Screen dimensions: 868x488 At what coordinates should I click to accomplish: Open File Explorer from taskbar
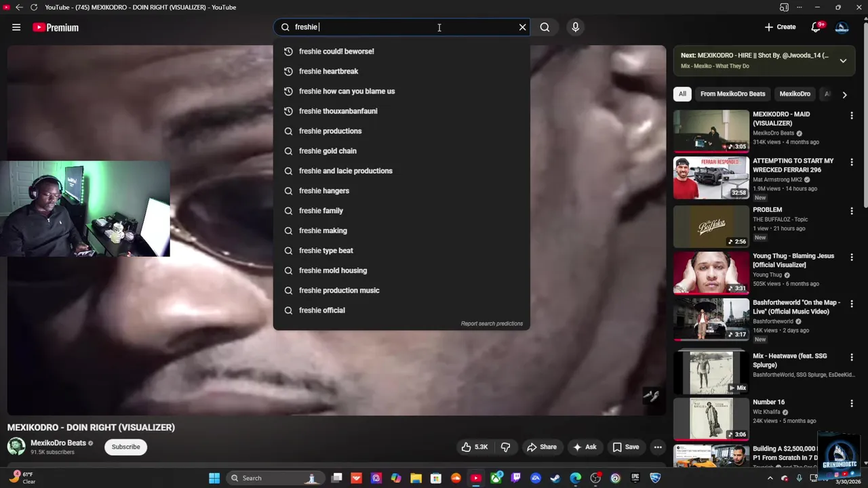[x=416, y=478]
